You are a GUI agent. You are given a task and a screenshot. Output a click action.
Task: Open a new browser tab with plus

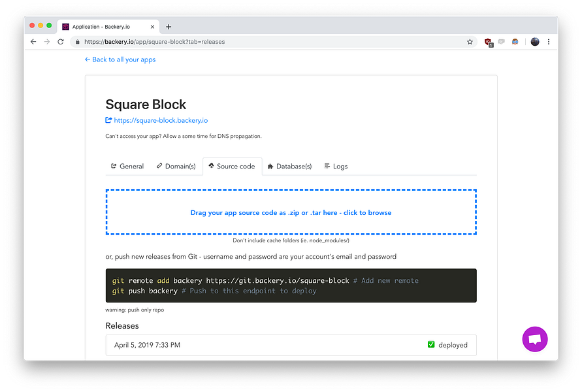pos(169,27)
